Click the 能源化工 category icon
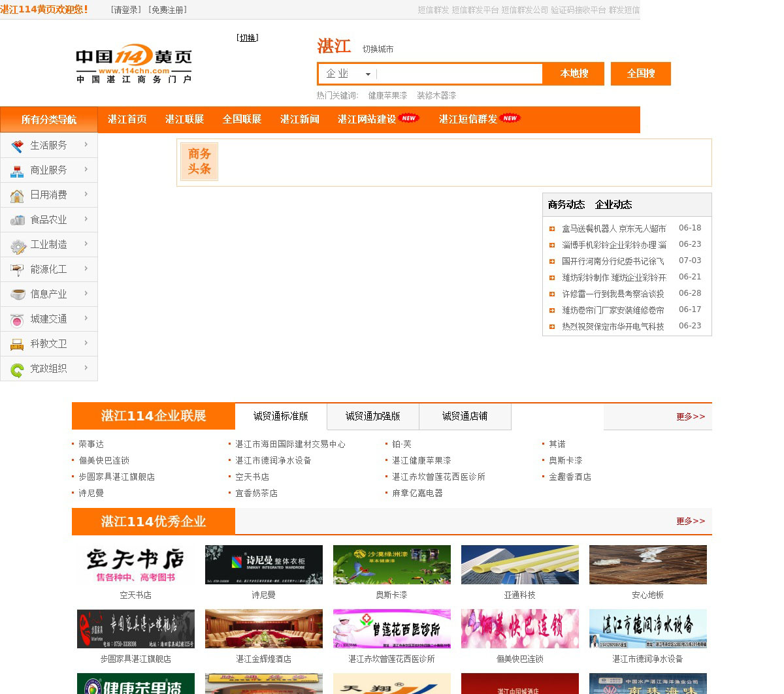Viewport: 784px width, 694px height. coord(17,270)
